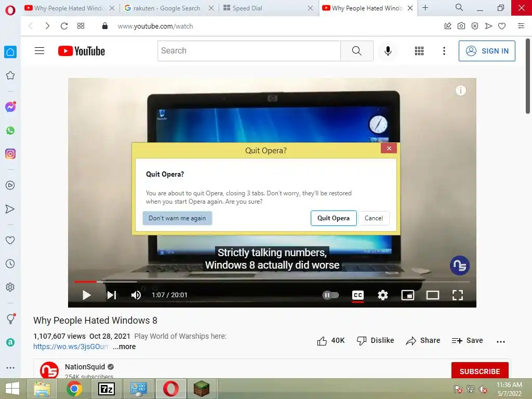The height and width of the screenshot is (399, 532).
Task: Open History clock in the sidebar
Action: coord(10,263)
